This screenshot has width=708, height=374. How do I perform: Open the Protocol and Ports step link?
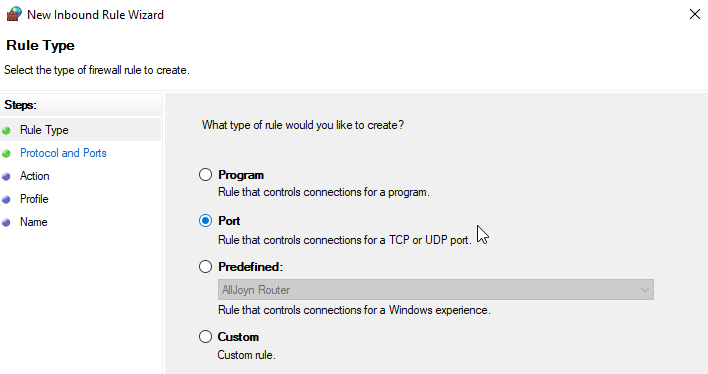pyautogui.click(x=63, y=153)
